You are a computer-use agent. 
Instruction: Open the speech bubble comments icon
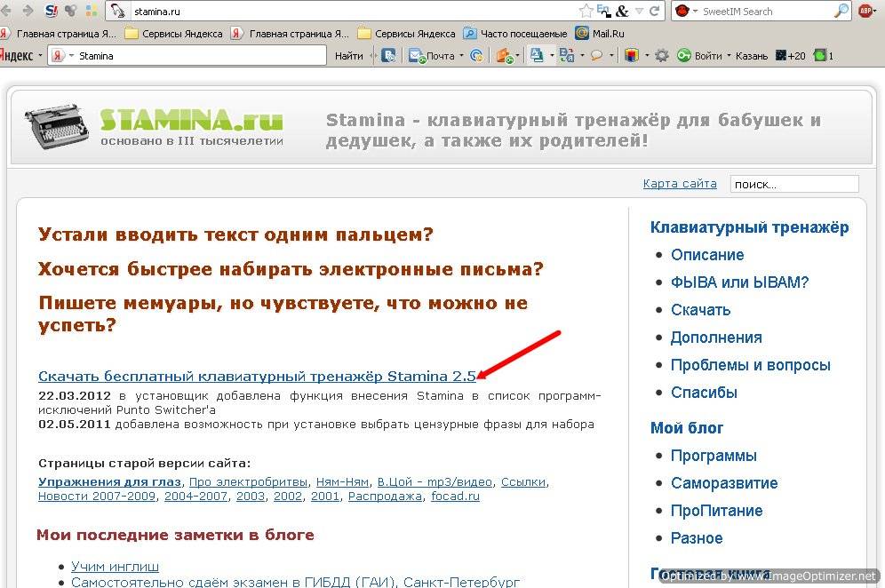pyautogui.click(x=596, y=55)
